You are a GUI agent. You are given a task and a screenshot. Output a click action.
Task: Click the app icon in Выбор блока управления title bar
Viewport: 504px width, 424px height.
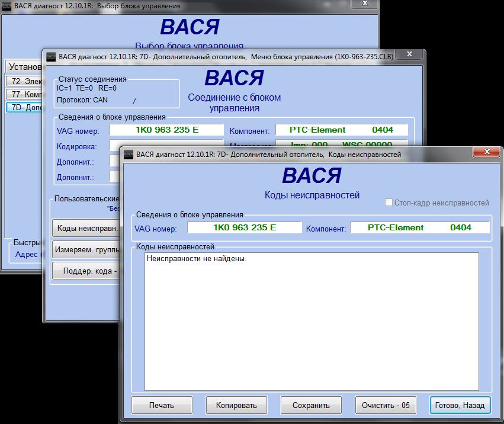click(6, 6)
